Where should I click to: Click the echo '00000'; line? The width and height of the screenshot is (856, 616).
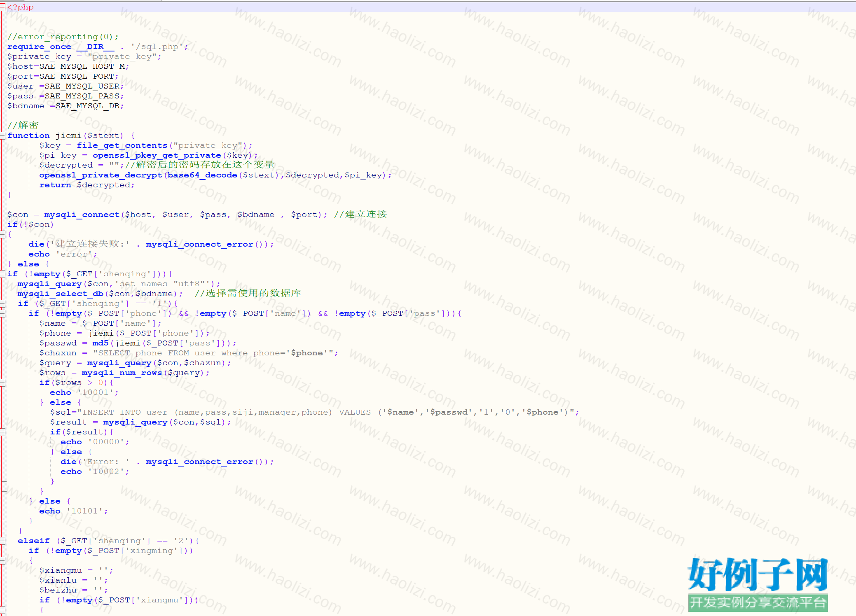click(95, 442)
